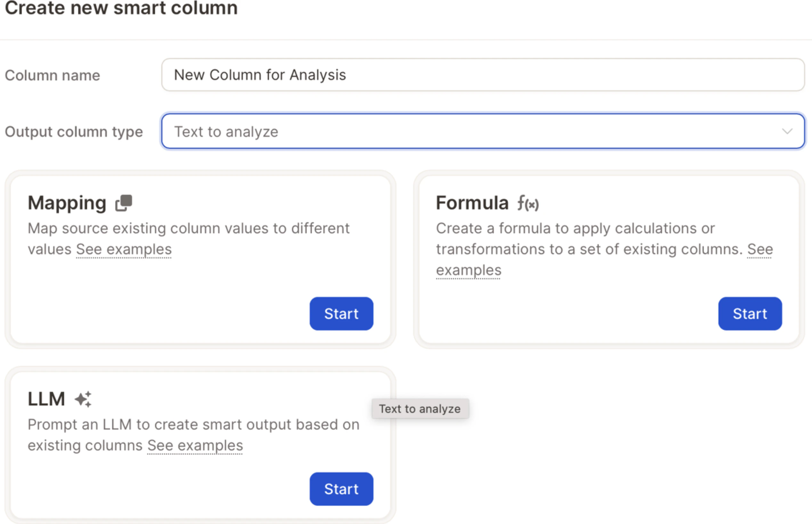Open the Output column type dropdown
This screenshot has height=524, width=812.
483,131
